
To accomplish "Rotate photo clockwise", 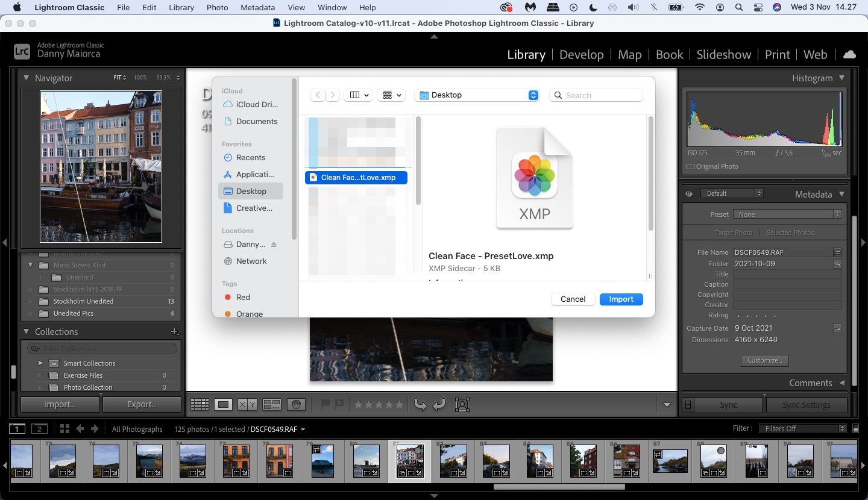I will 439,405.
